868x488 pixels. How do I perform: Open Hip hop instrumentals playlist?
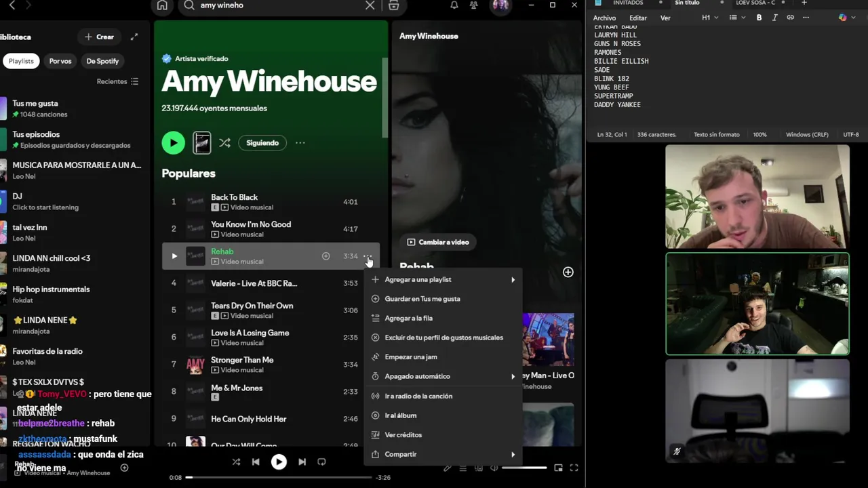point(73,294)
